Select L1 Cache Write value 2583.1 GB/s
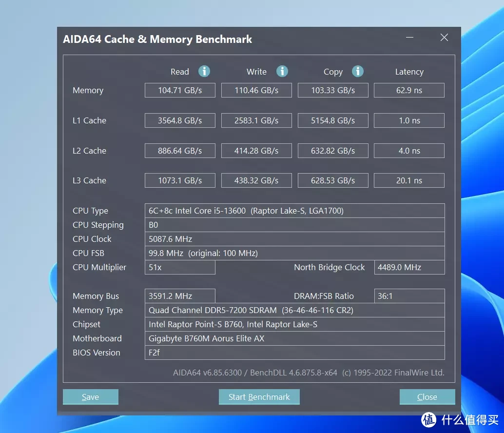504x433 pixels. click(256, 120)
